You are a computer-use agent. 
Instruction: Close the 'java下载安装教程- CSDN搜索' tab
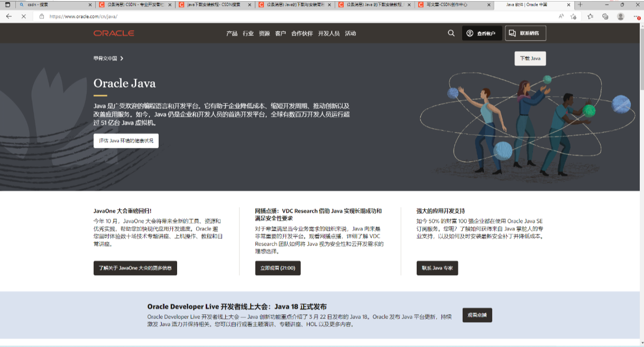click(250, 5)
